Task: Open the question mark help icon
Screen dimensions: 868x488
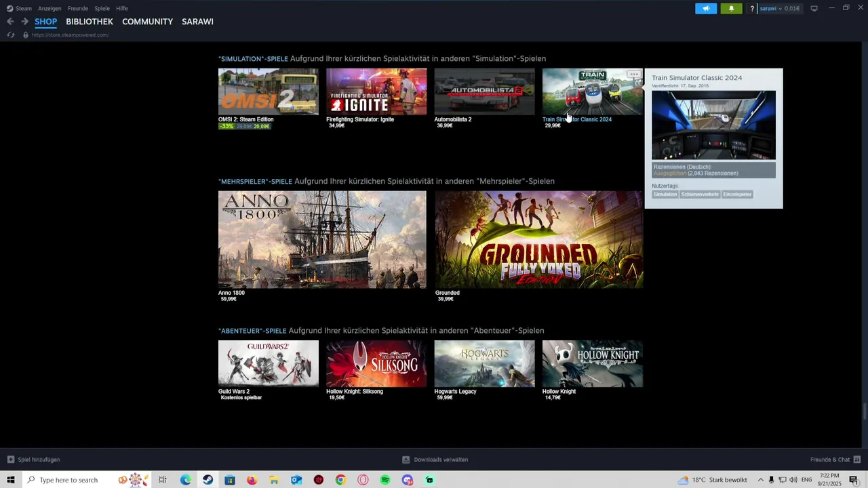Action: click(752, 9)
